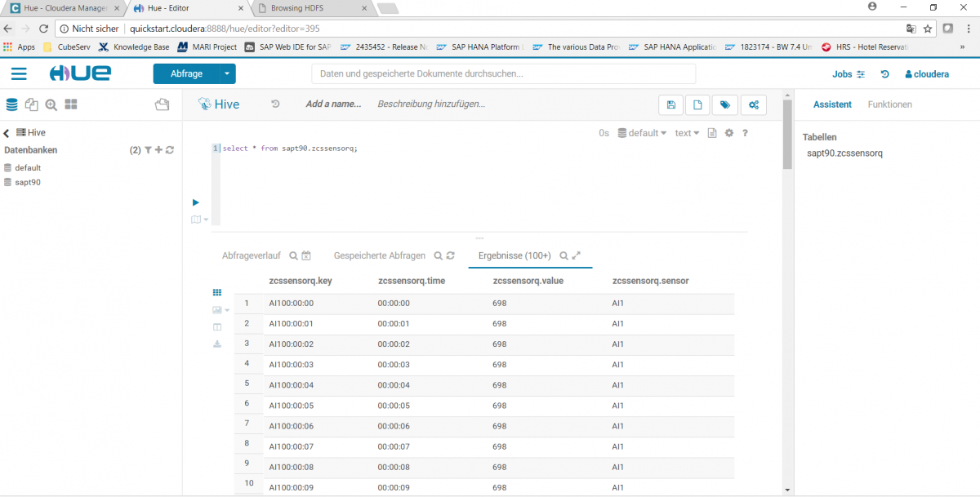
Task: Download the query results
Action: click(x=216, y=344)
